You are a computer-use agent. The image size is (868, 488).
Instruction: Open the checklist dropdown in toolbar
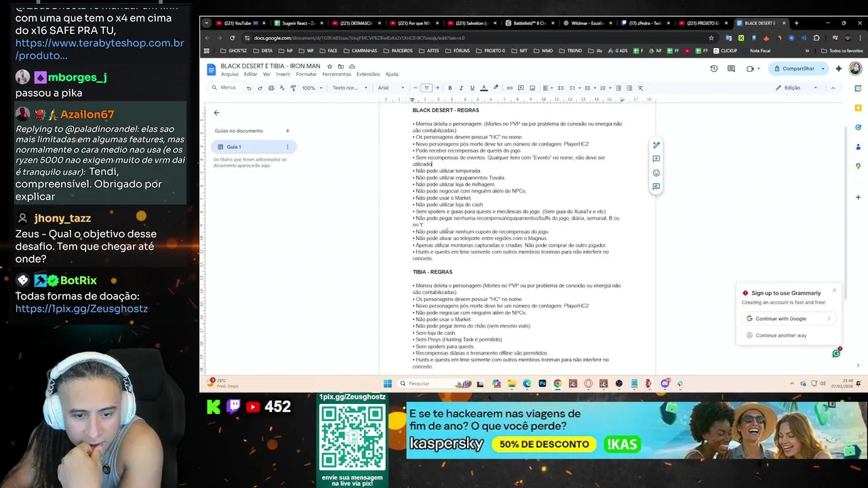575,88
